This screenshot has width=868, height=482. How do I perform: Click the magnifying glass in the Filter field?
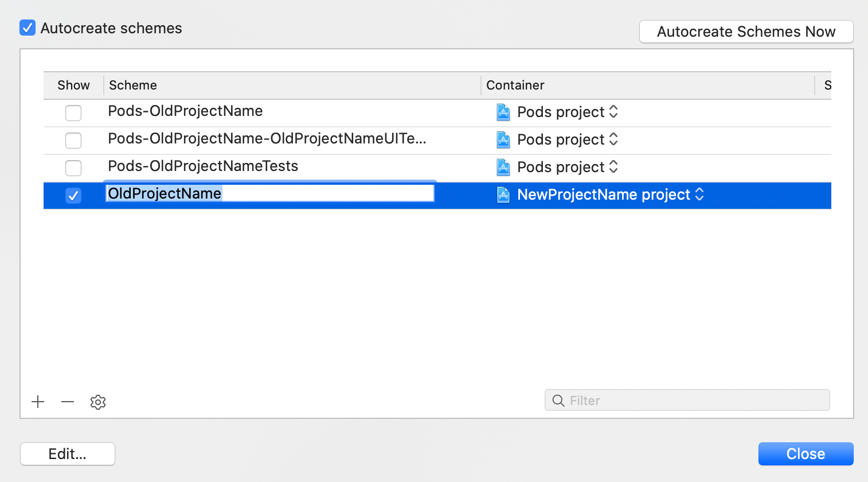[x=558, y=401]
